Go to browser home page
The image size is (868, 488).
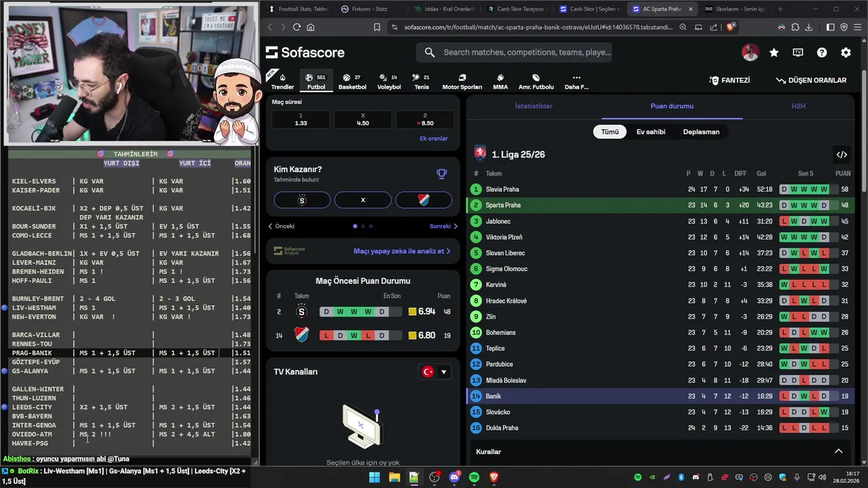(x=311, y=27)
